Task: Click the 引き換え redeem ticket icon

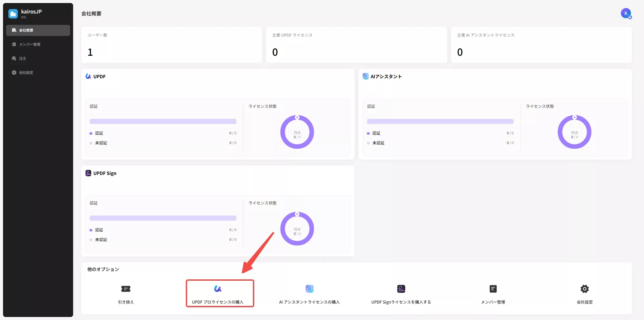Action: (126, 289)
